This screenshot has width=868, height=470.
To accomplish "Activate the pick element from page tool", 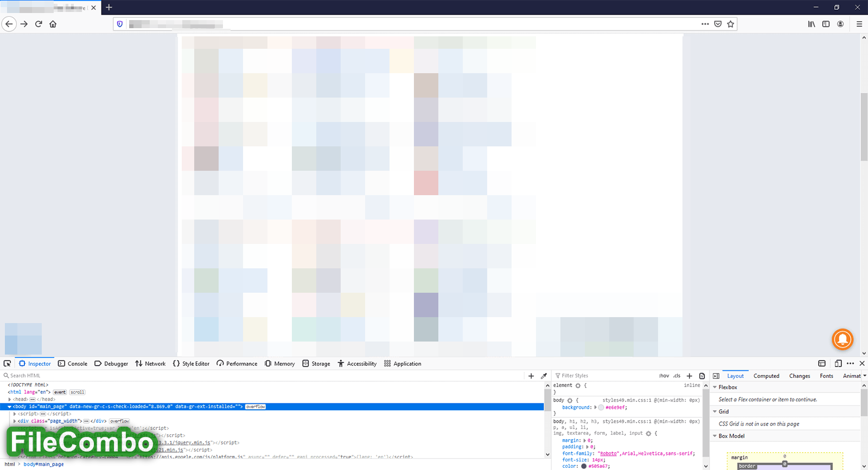I will coord(7,364).
